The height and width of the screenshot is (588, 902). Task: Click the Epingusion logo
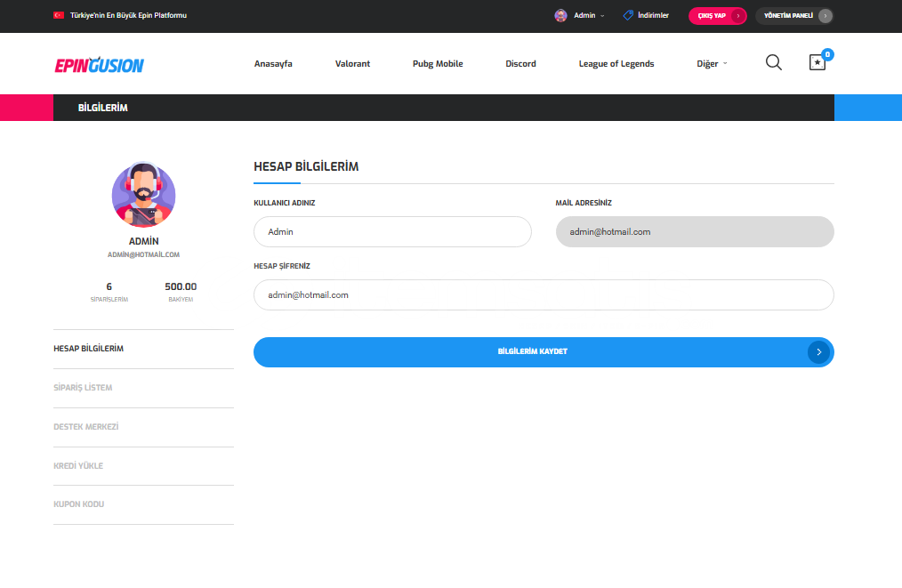coord(99,64)
